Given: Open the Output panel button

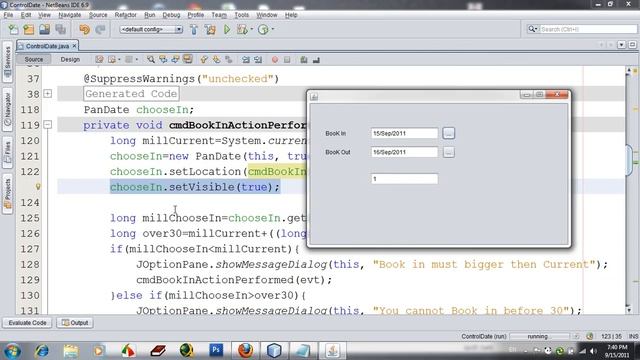Looking at the screenshot, I should click(x=75, y=323).
